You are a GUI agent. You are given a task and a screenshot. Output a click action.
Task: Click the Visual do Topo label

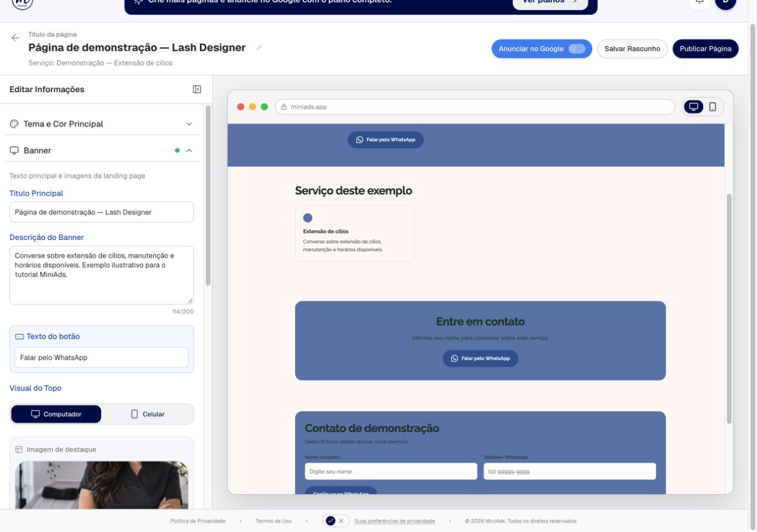[x=35, y=388]
